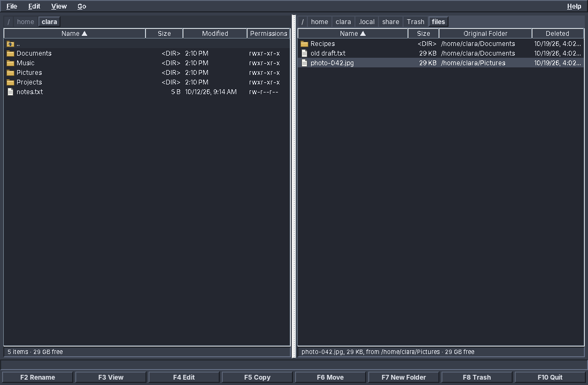Image resolution: width=588 pixels, height=385 pixels.
Task: Select the Music folder icon
Action: pos(11,63)
